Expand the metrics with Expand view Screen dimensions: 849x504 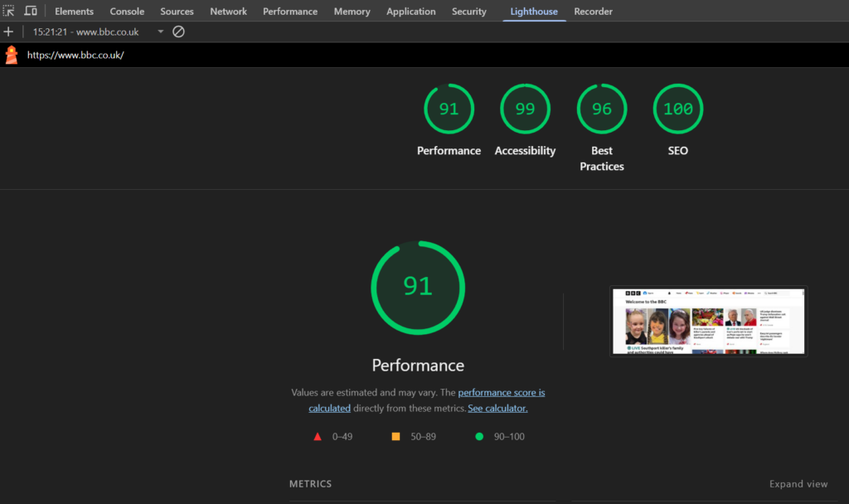pos(798,484)
